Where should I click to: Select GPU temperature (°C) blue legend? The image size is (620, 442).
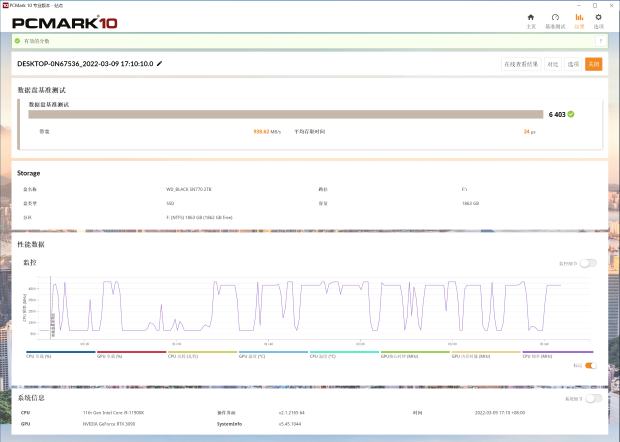(x=273, y=354)
